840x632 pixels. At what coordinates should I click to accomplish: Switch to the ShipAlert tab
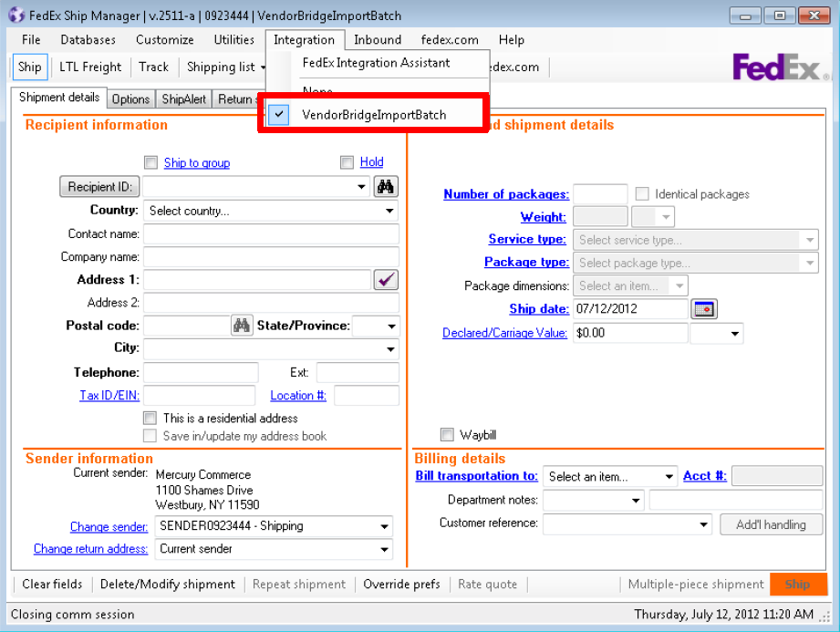183,99
